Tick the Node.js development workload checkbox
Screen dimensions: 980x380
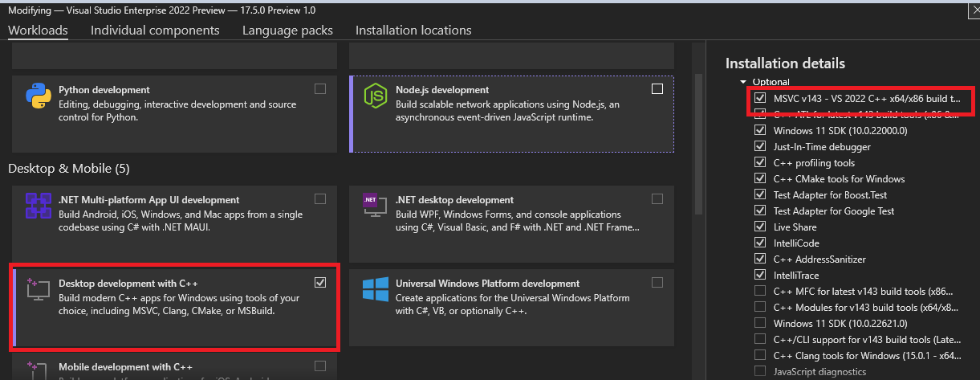click(657, 89)
